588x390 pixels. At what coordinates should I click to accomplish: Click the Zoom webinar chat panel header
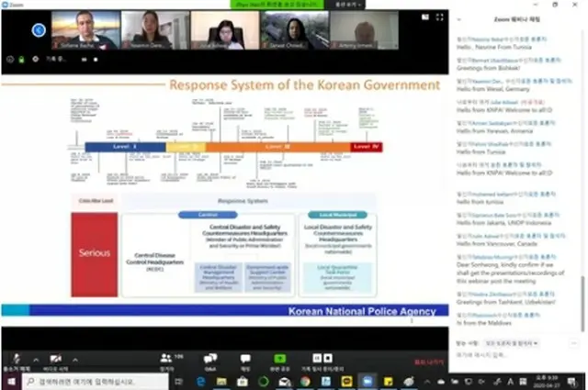(x=517, y=17)
